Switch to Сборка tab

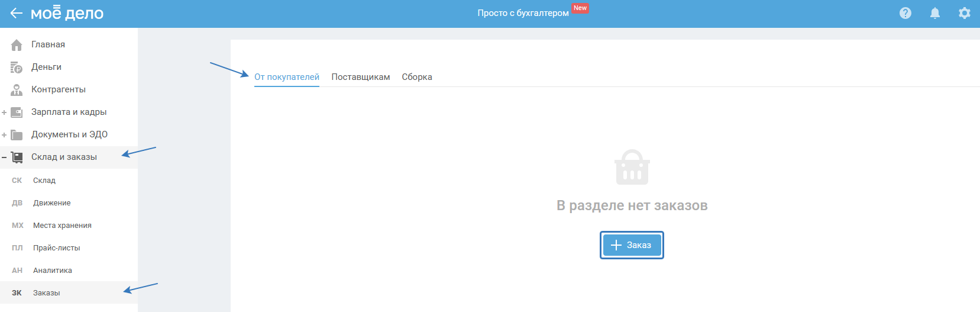coord(417,77)
